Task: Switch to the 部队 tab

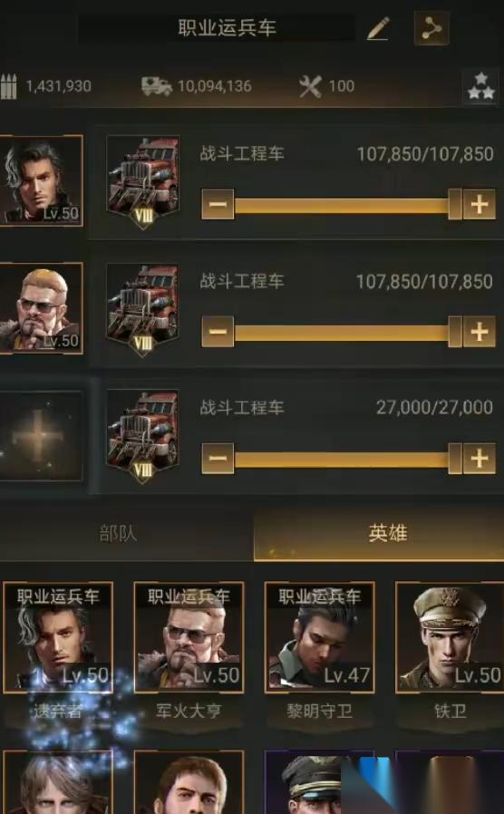Action: pos(119,534)
